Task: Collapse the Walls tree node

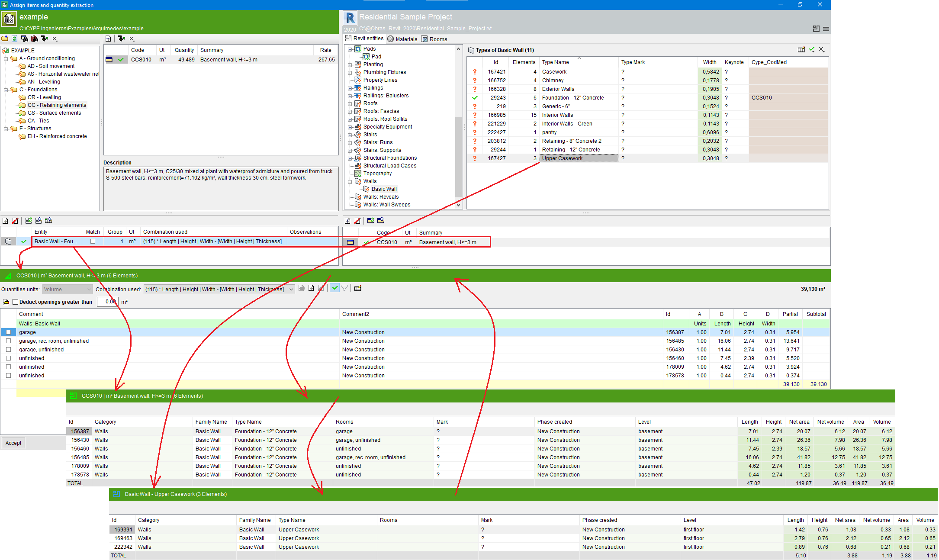Action: [x=350, y=182]
